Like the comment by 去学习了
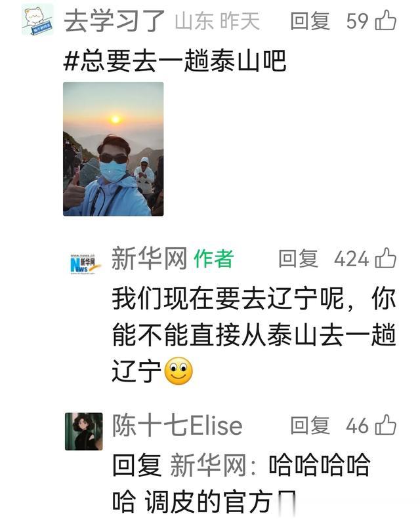The image size is (420, 522). [x=386, y=20]
